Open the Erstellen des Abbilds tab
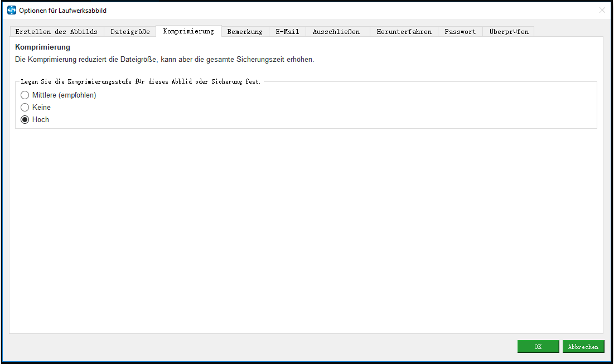Viewport: 614px width, 364px height. point(56,32)
